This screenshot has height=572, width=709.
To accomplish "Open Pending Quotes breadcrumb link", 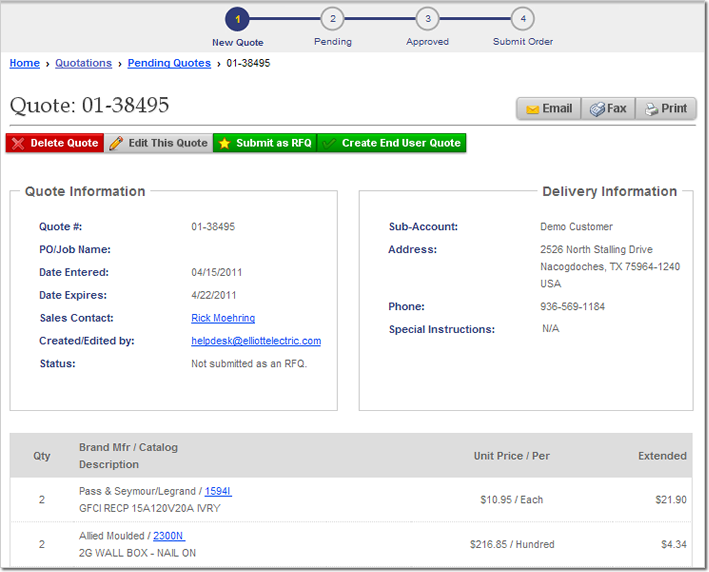I will (x=169, y=63).
